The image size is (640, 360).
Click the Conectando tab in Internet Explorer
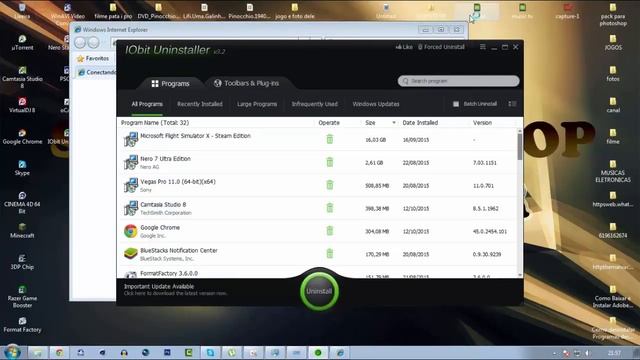point(97,72)
